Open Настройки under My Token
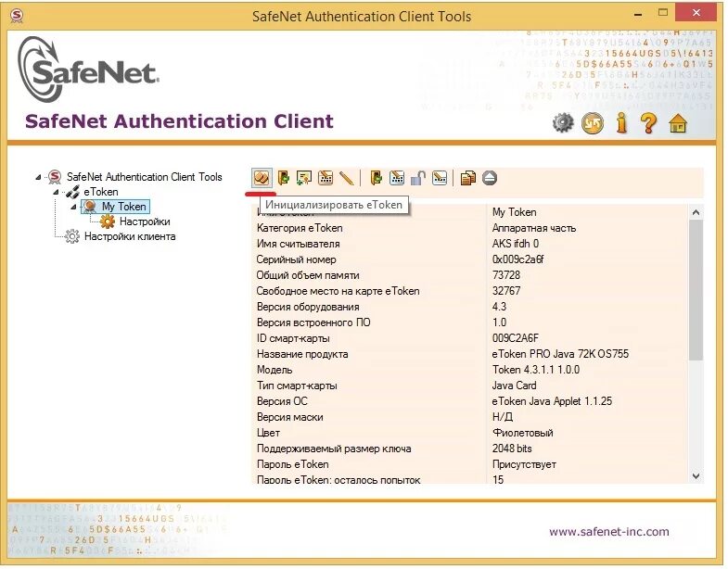 pos(145,221)
